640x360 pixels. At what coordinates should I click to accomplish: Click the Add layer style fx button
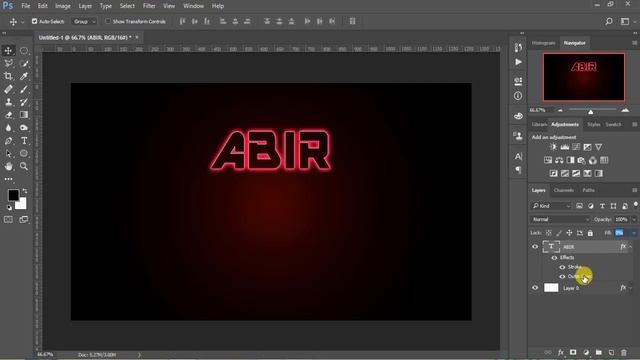pos(561,352)
